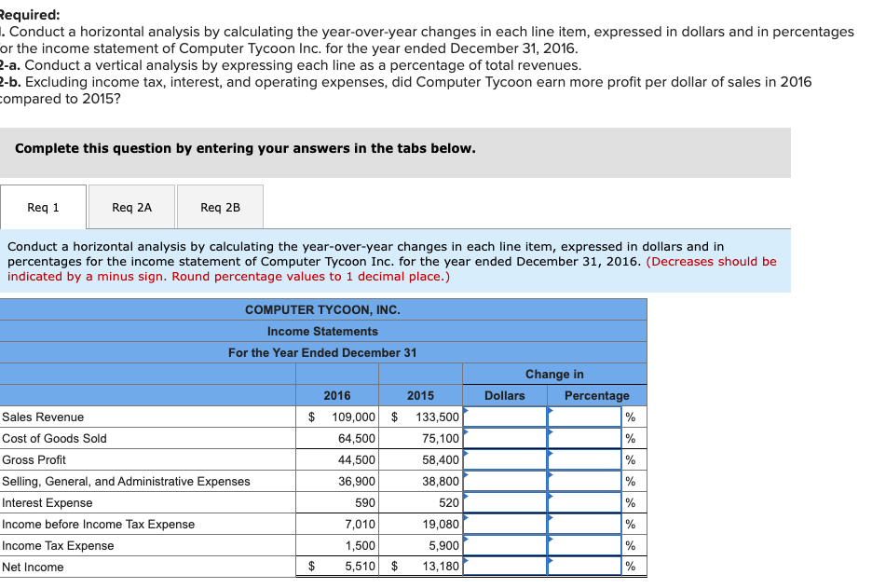Click the Dollars input for Income Tax Expense
The image size is (872, 588).
(504, 545)
